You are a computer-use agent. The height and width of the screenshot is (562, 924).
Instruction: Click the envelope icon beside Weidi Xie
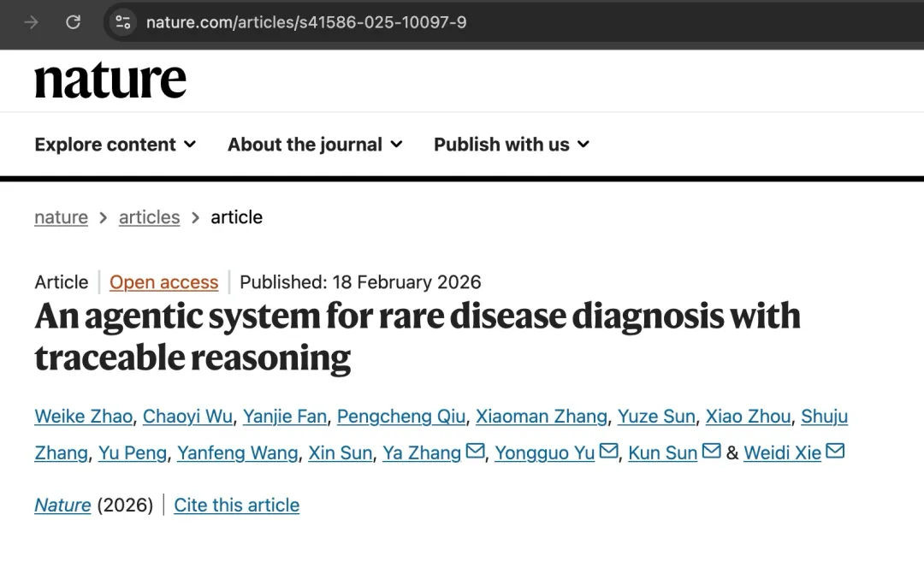[835, 452]
